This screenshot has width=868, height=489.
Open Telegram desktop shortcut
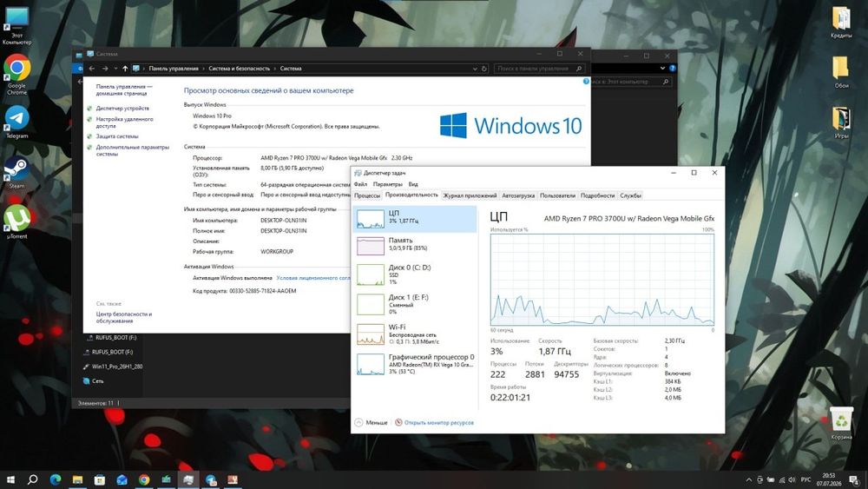point(16,122)
